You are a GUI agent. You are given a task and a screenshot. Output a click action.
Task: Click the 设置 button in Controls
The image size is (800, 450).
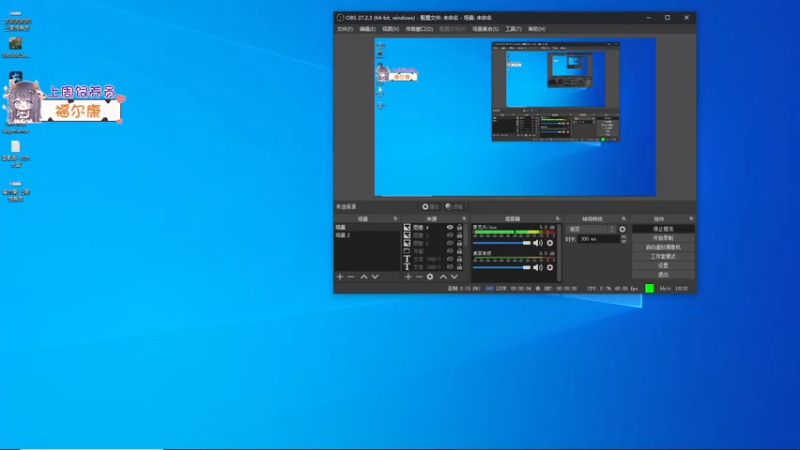pyautogui.click(x=663, y=266)
